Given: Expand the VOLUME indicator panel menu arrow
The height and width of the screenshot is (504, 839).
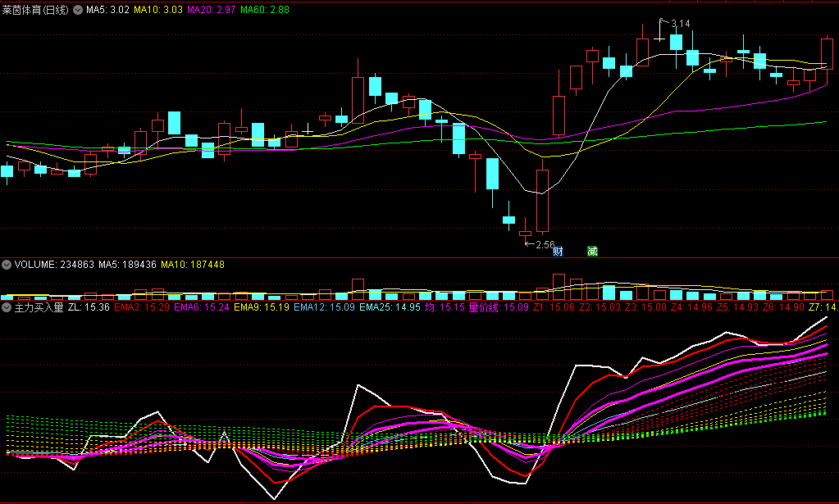Looking at the screenshot, I should [x=7, y=265].
